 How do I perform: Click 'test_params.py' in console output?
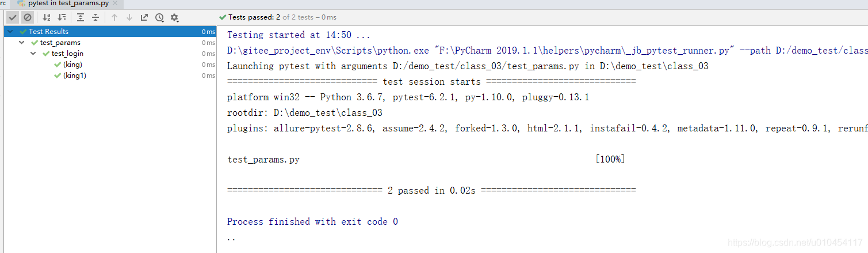[x=263, y=160]
